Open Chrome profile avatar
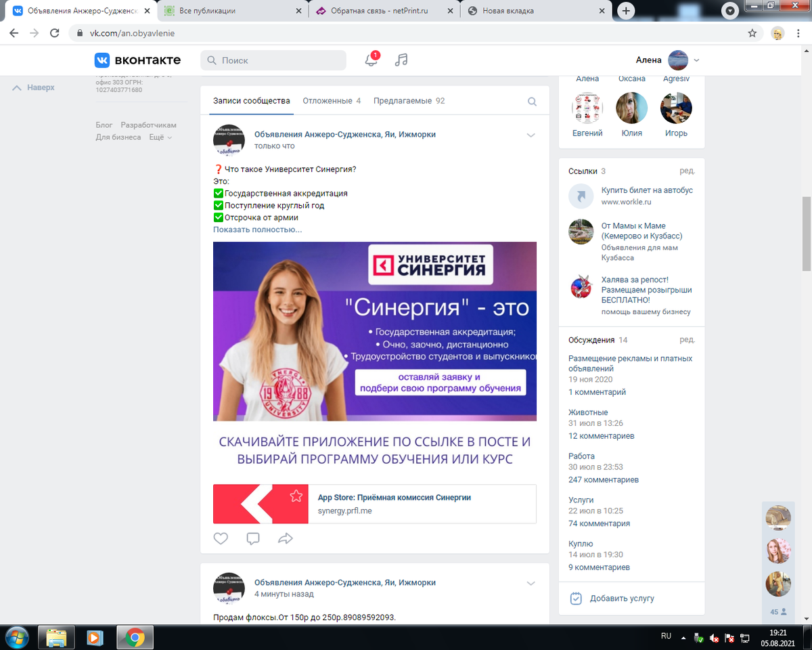Screen dimensions: 812x650 [x=778, y=32]
